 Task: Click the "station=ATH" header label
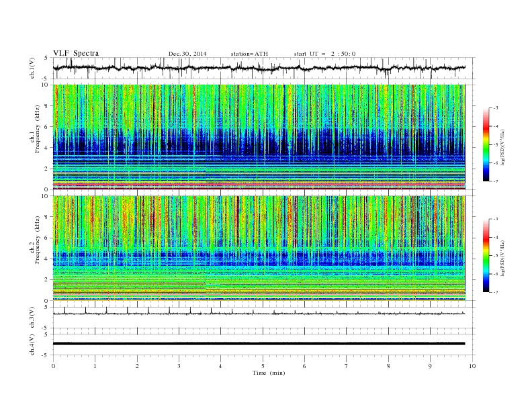coord(249,54)
